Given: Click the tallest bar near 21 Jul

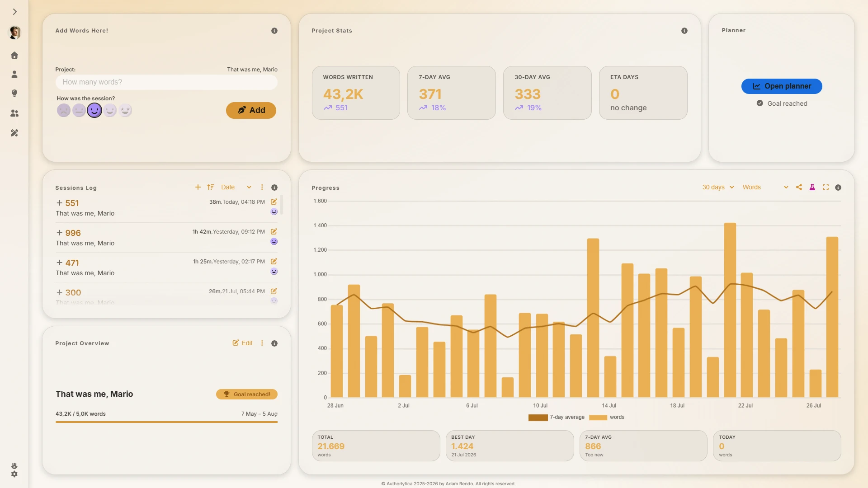Looking at the screenshot, I should [730, 310].
